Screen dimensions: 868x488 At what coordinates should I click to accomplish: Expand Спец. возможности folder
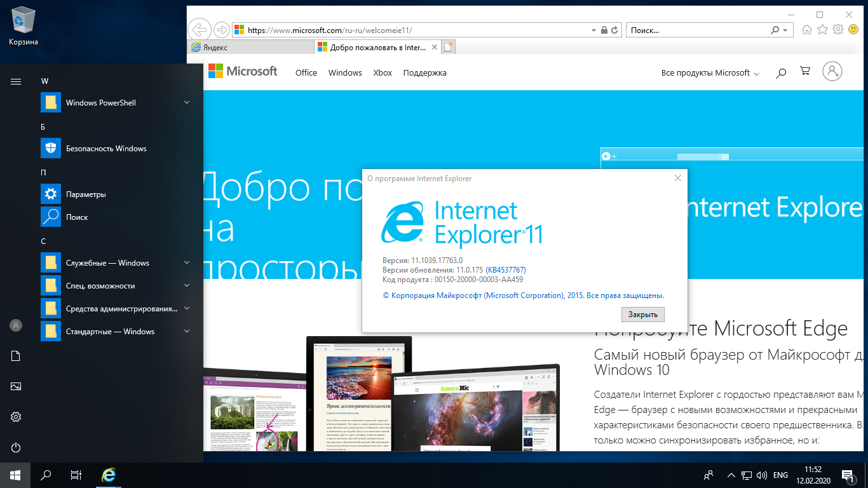(187, 285)
